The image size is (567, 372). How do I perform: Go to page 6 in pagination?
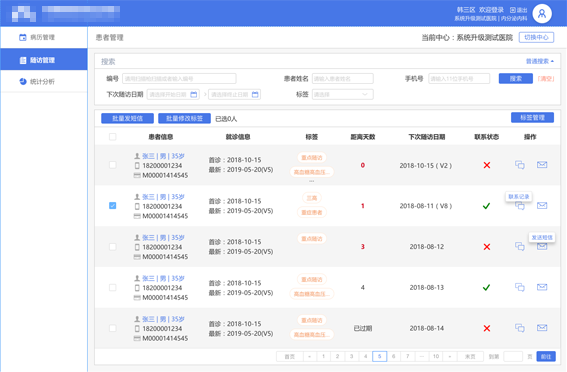(393, 356)
